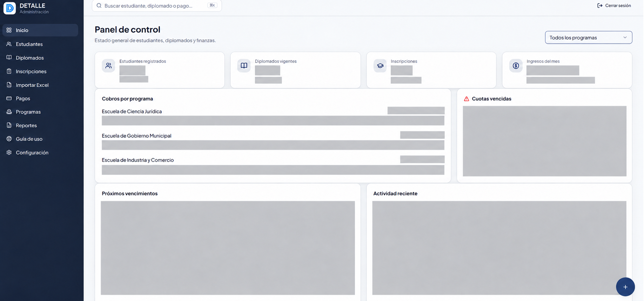This screenshot has width=644, height=301.
Task: Click the Panel de control title
Action: pos(127,30)
